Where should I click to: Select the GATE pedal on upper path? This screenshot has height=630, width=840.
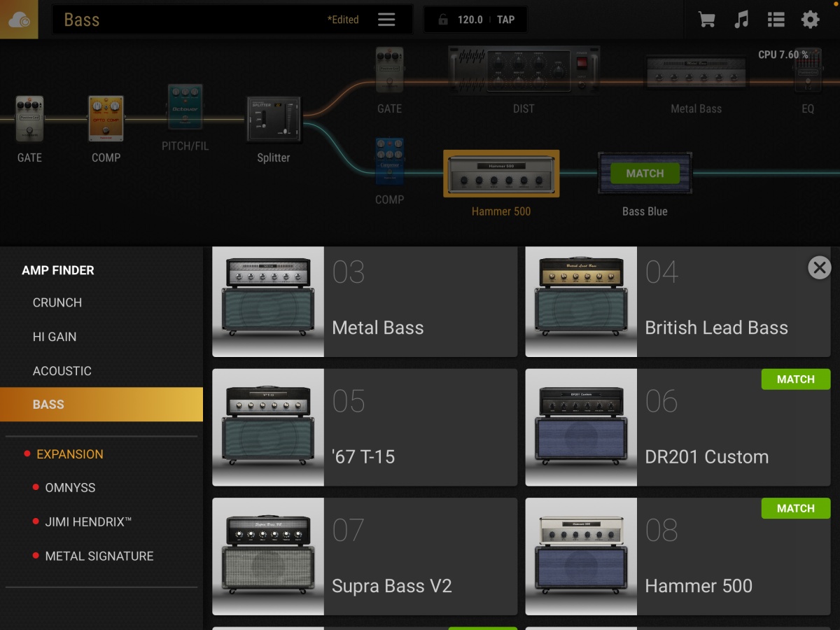click(x=390, y=71)
